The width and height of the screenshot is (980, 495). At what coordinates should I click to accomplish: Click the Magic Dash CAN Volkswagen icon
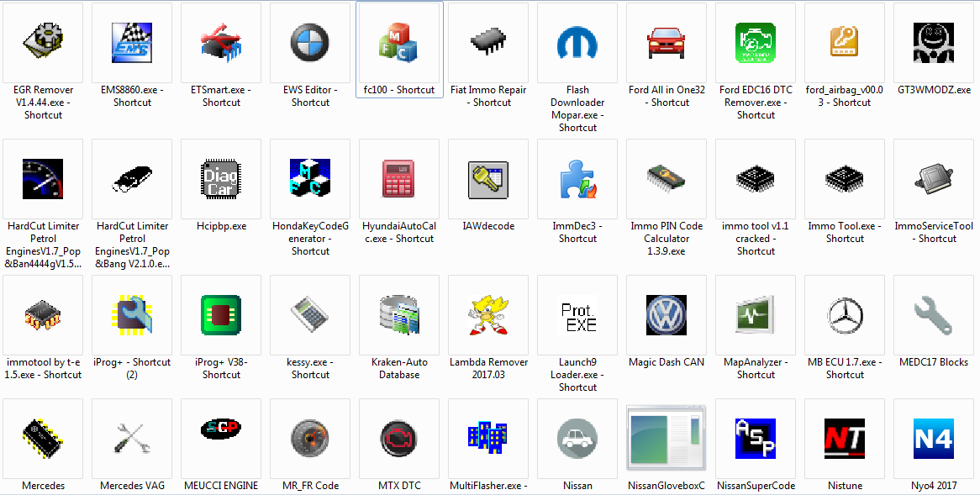[667, 314]
